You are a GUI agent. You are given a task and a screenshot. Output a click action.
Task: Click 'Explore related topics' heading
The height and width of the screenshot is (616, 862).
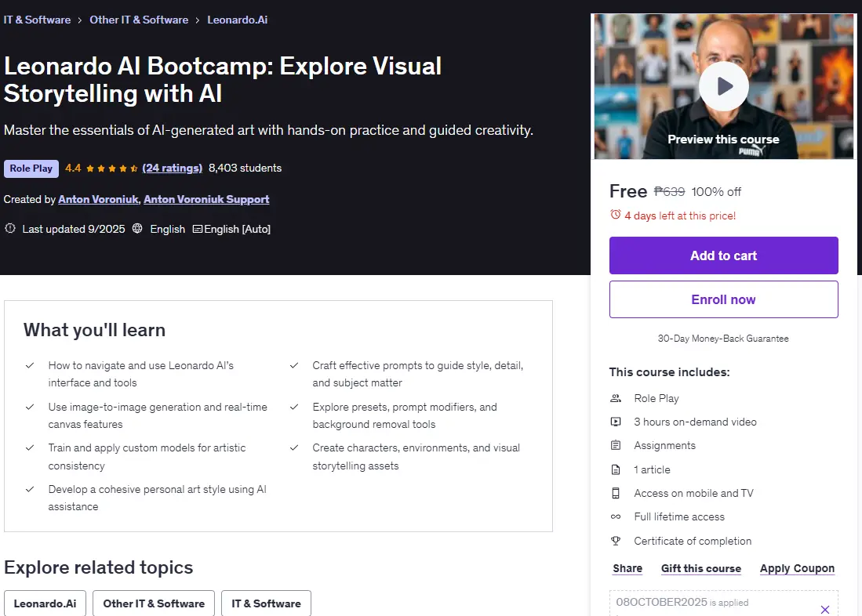tap(98, 567)
